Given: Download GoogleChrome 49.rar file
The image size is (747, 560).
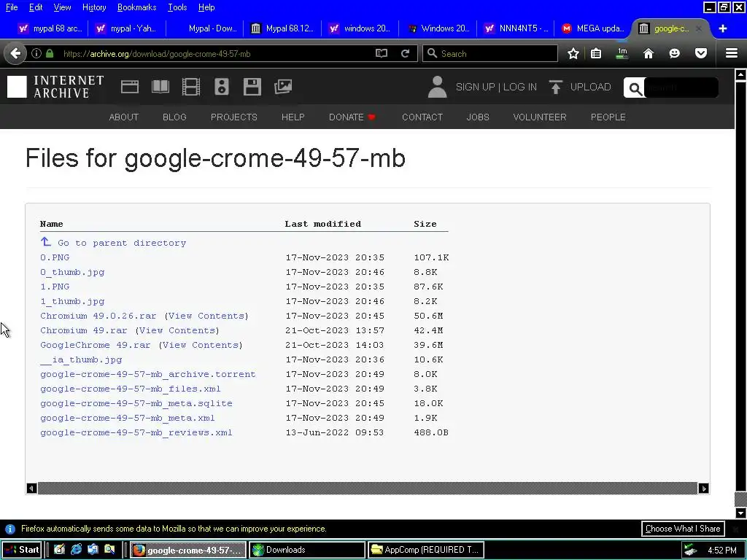Looking at the screenshot, I should click(96, 345).
